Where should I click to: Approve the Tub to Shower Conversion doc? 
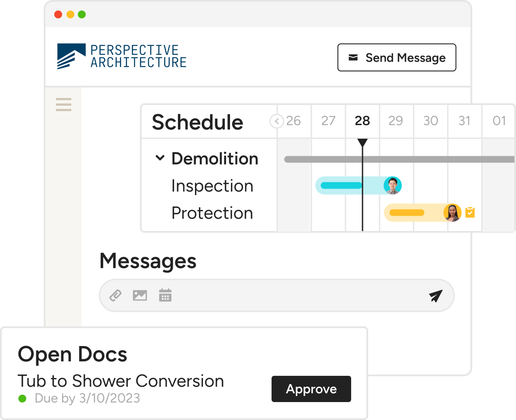click(x=311, y=389)
